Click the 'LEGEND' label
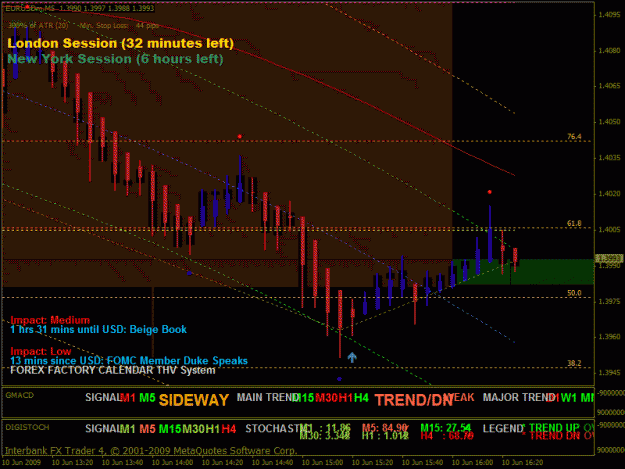The width and height of the screenshot is (625, 469). point(503,429)
